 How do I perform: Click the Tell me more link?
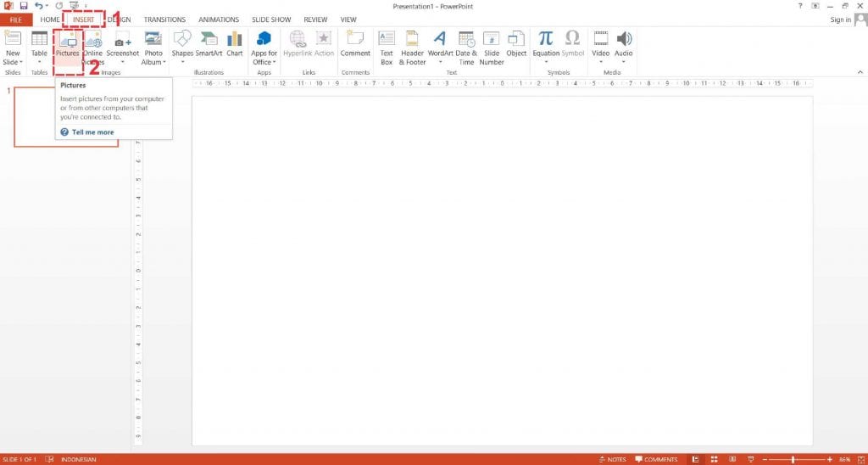pyautogui.click(x=92, y=132)
